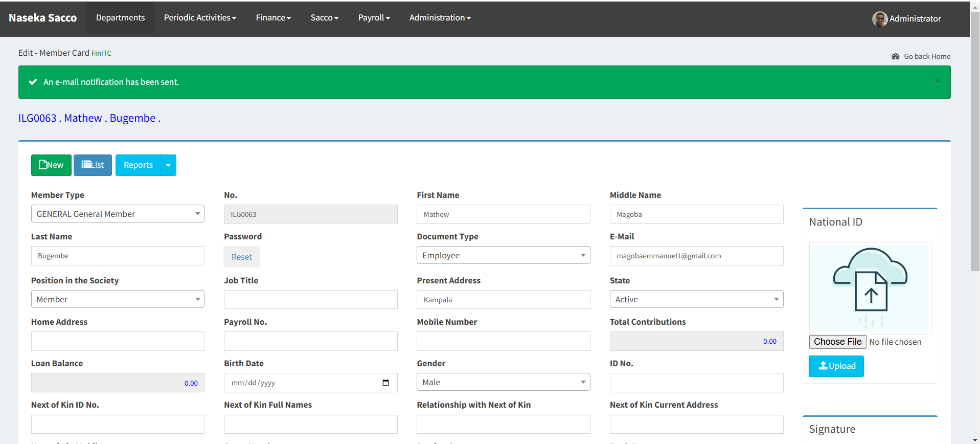The width and height of the screenshot is (980, 444).
Task: Expand the Reports split-button caret
Action: coord(168,165)
